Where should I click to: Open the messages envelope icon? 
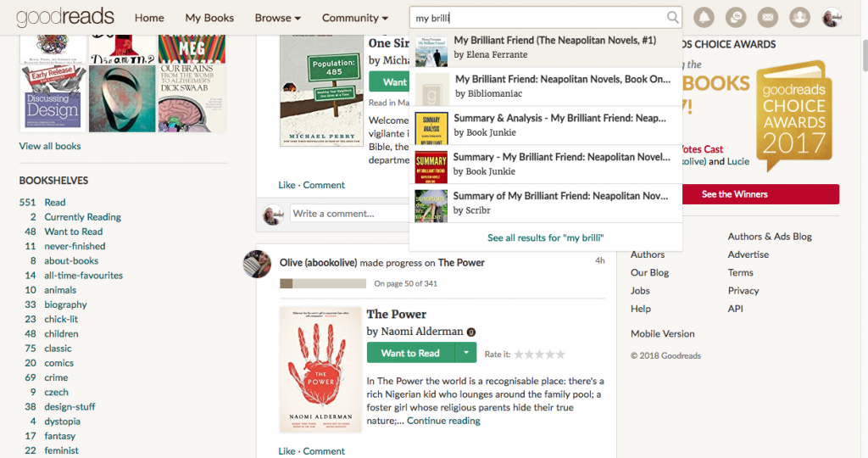pyautogui.click(x=767, y=17)
